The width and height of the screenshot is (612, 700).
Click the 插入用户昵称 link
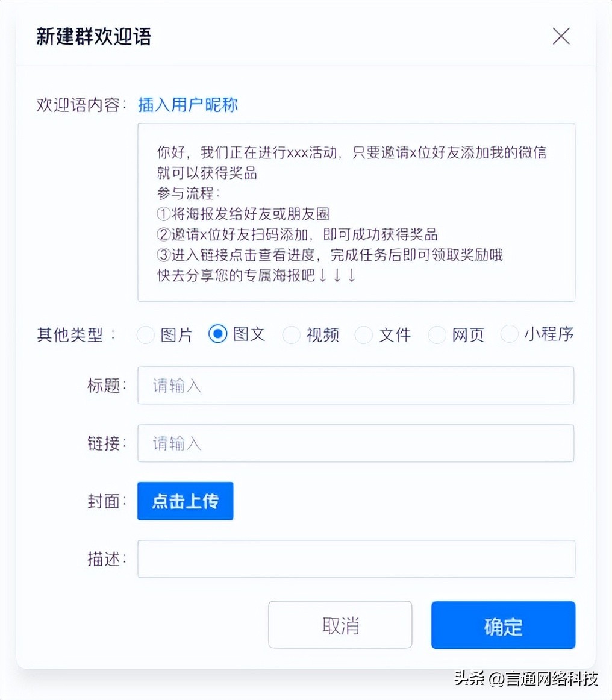tap(187, 105)
